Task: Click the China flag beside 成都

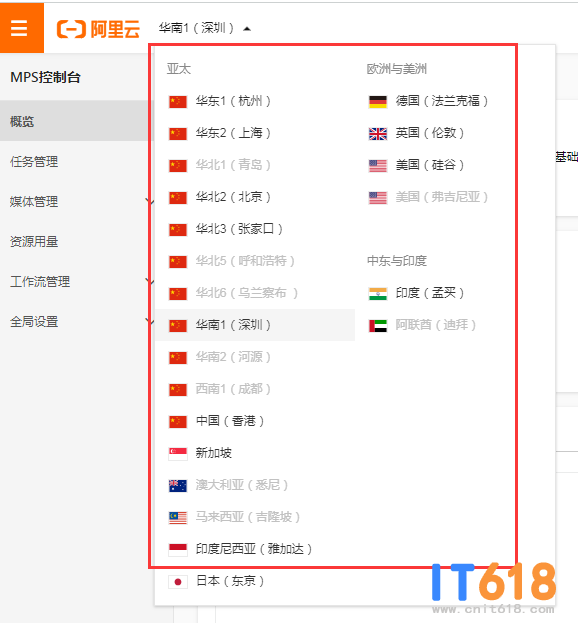Action: 178,390
